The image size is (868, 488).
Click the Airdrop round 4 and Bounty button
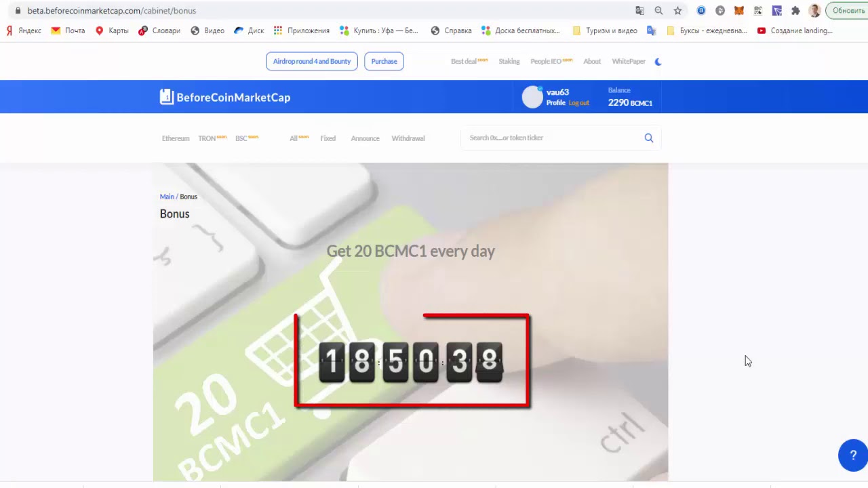click(312, 61)
